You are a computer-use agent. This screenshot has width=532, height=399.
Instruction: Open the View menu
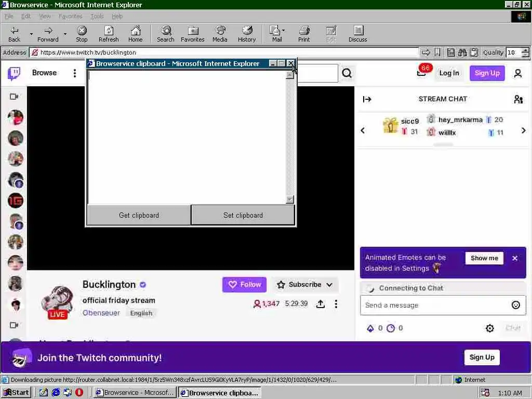(45, 16)
